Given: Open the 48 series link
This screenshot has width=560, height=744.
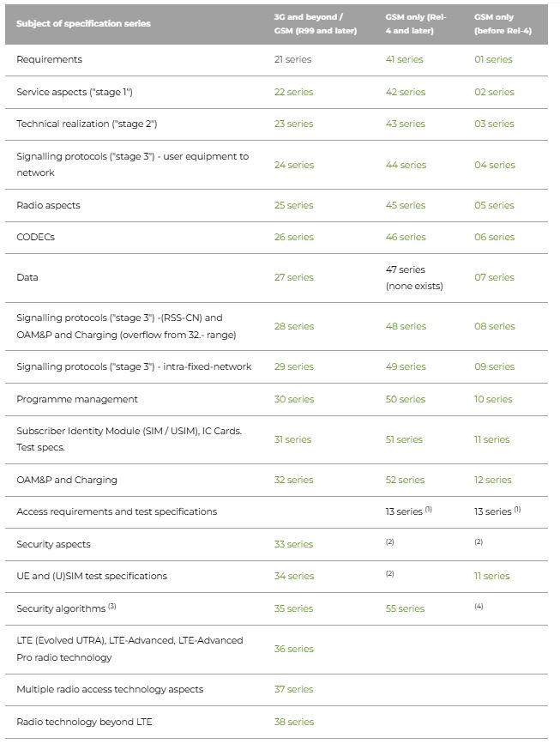Looking at the screenshot, I should click(406, 326).
